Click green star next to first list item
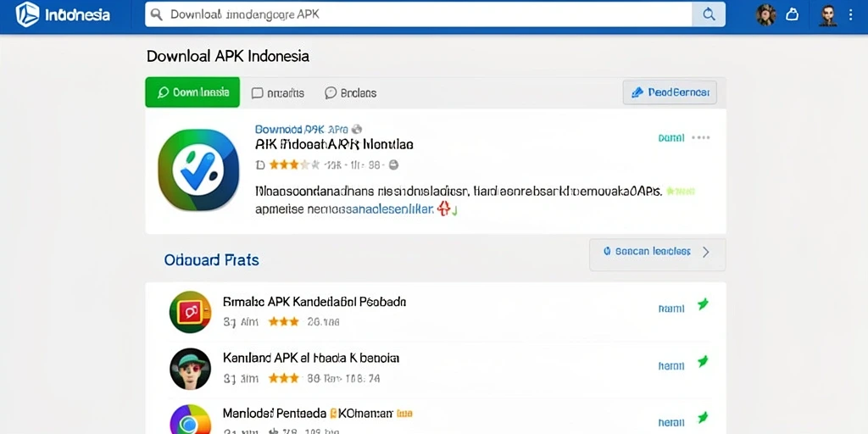 point(703,304)
